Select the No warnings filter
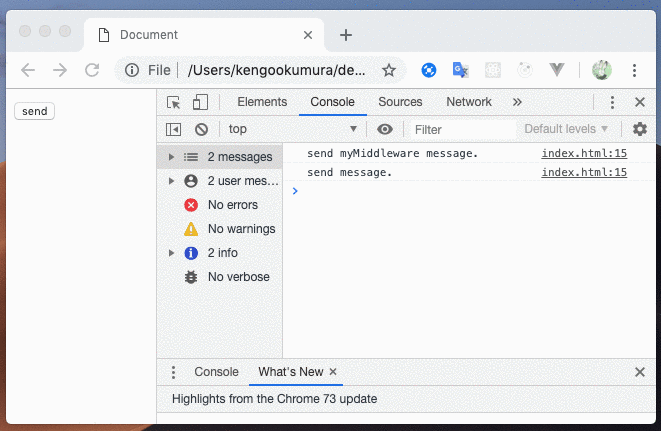Viewport: 661px width, 431px height. pos(220,229)
